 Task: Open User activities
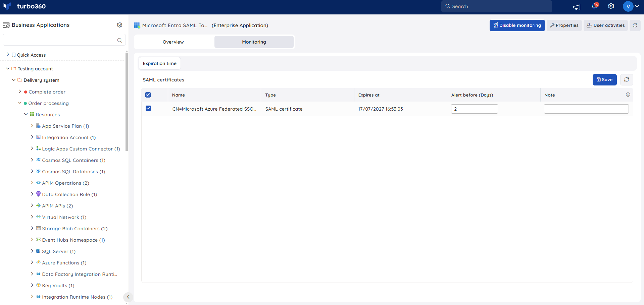click(606, 25)
